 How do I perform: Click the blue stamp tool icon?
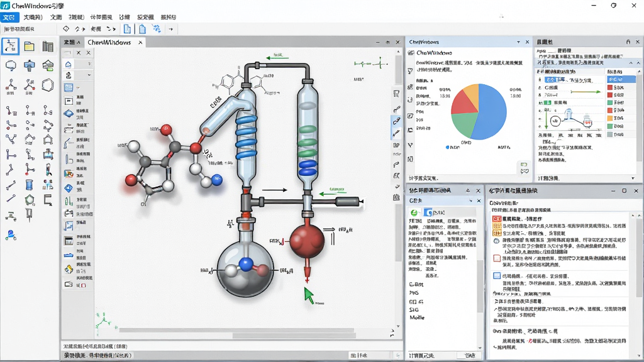click(x=29, y=65)
